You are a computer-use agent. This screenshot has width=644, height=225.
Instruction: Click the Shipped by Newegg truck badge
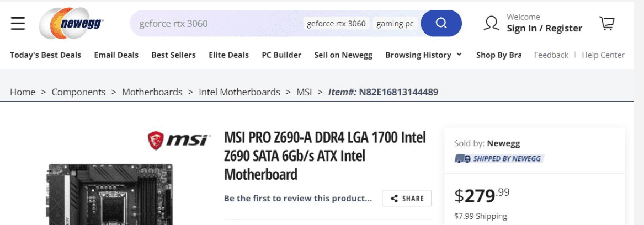point(499,158)
